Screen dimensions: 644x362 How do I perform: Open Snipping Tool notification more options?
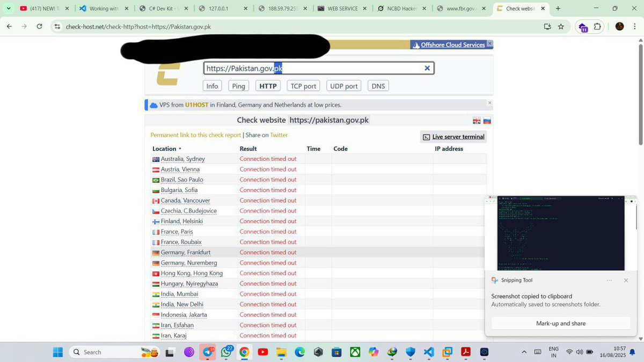pos(609,280)
